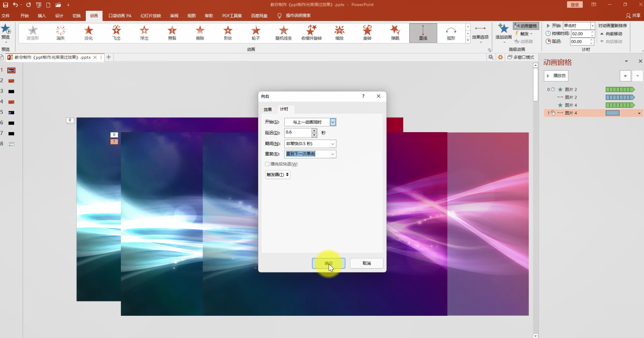Expand the 触发器 triggers section
Screen dimensions: 644x338
click(278, 175)
